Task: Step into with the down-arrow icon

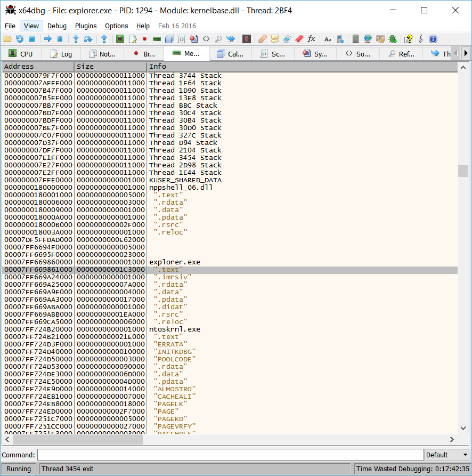Action: (x=76, y=39)
